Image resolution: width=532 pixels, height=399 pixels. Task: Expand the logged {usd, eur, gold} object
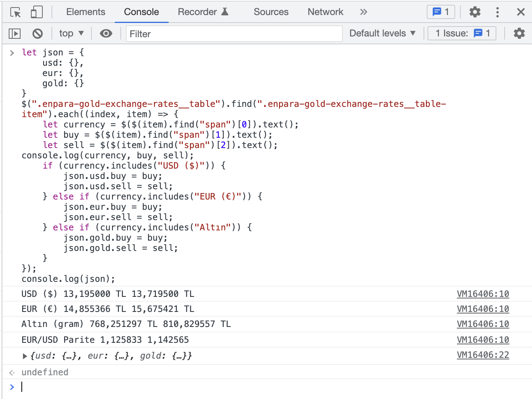(x=25, y=356)
